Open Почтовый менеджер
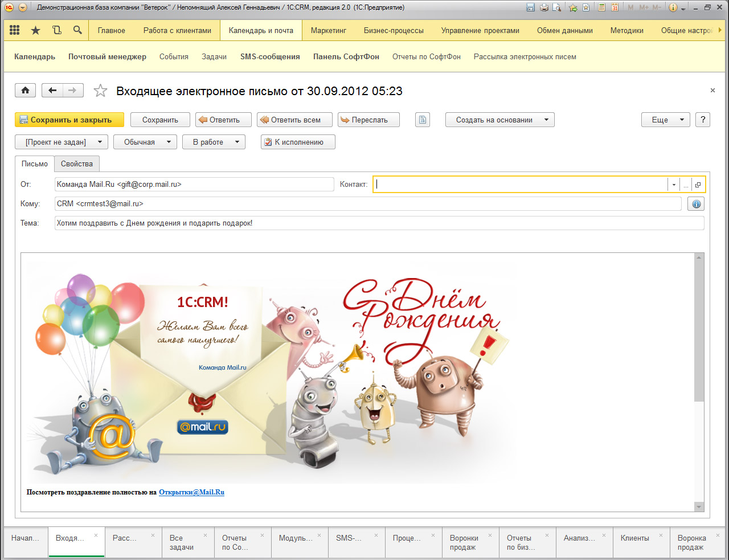The height and width of the screenshot is (560, 729). point(107,56)
